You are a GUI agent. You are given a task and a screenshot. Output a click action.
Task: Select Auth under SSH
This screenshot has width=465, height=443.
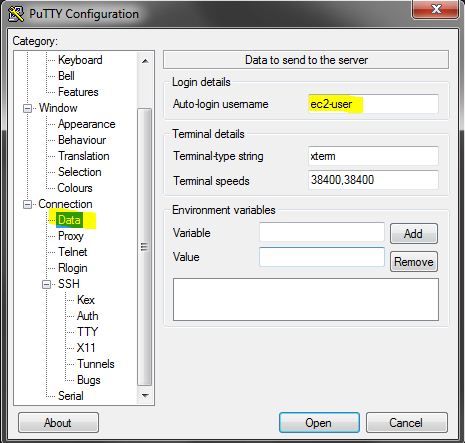[87, 316]
